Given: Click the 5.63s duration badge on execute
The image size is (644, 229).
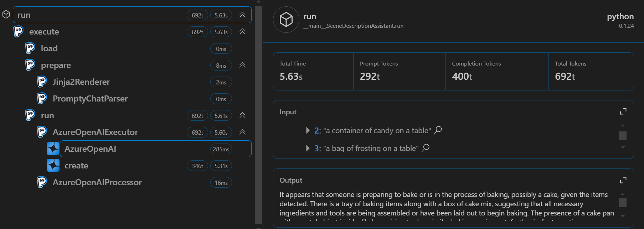Looking at the screenshot, I should pos(221,32).
